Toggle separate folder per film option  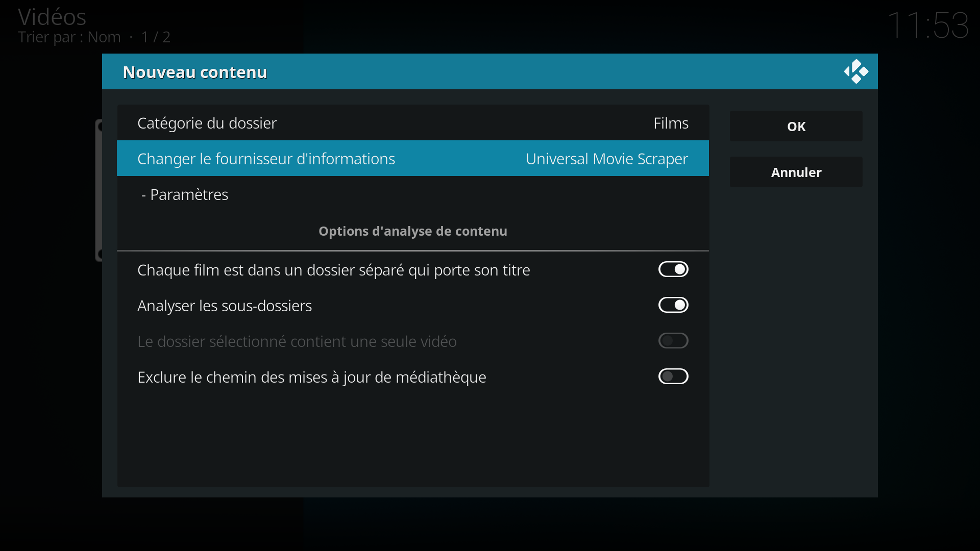coord(673,269)
